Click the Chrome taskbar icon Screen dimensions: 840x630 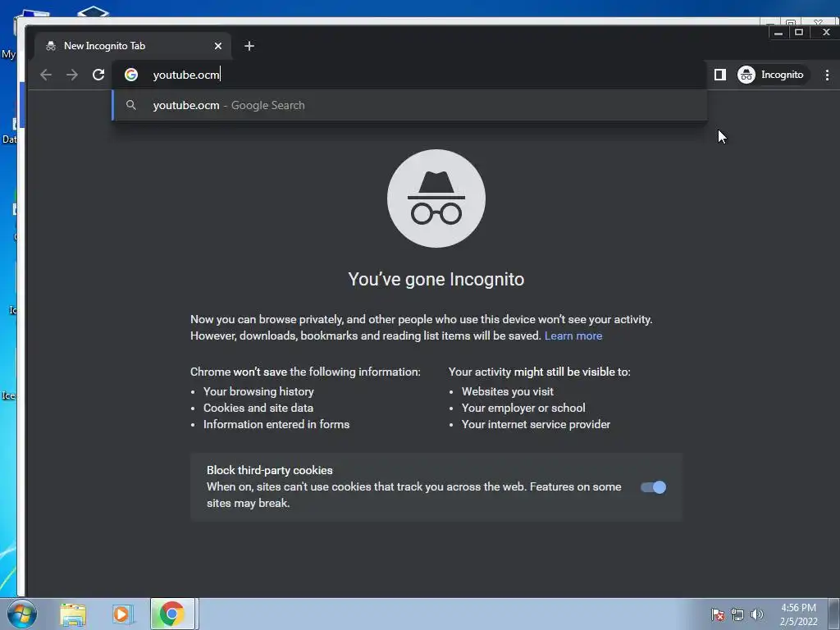coord(172,614)
